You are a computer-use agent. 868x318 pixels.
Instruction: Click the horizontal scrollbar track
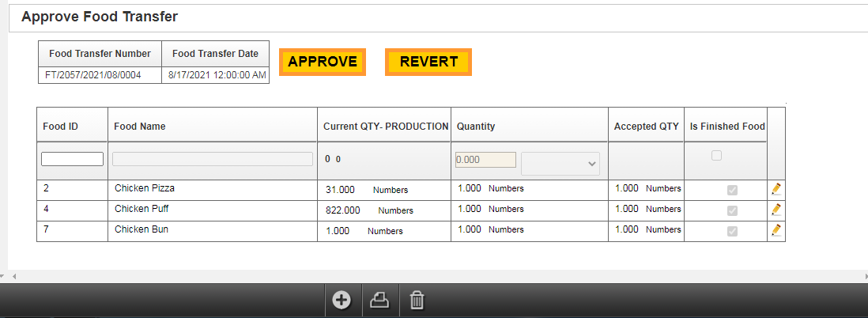click(435, 276)
